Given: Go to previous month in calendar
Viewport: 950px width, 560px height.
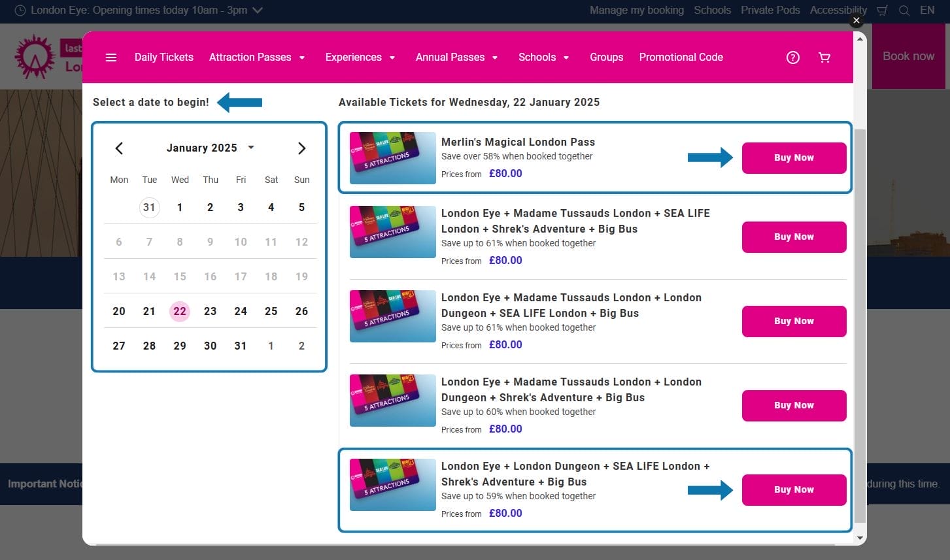Looking at the screenshot, I should click(119, 148).
